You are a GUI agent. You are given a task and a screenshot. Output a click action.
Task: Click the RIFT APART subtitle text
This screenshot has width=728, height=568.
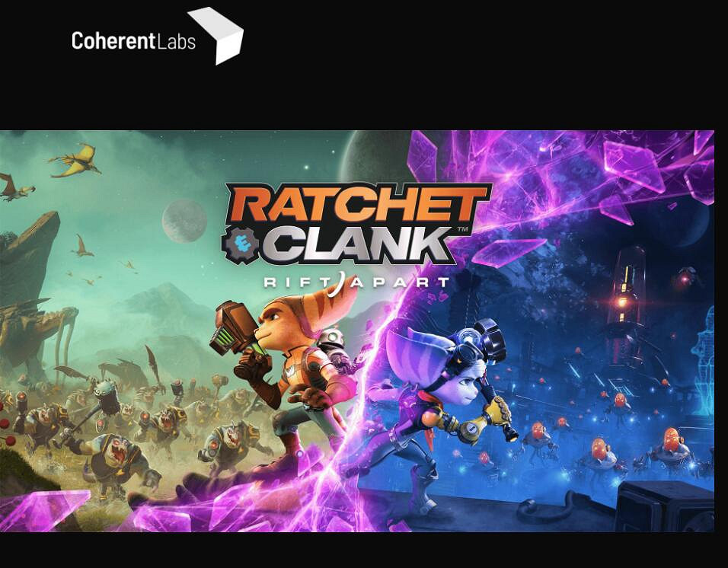(x=356, y=282)
